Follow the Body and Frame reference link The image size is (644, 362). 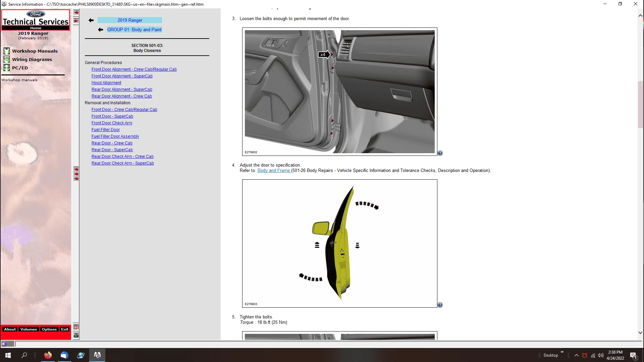pos(274,171)
